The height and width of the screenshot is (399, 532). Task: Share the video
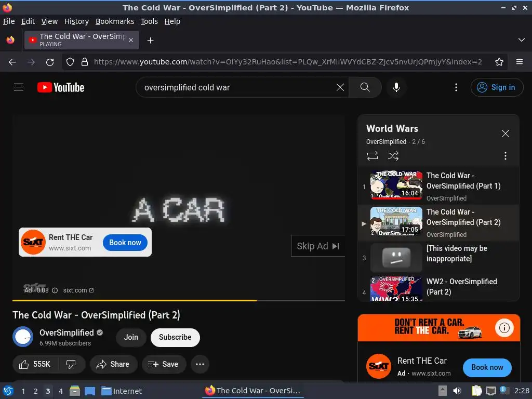point(113,364)
